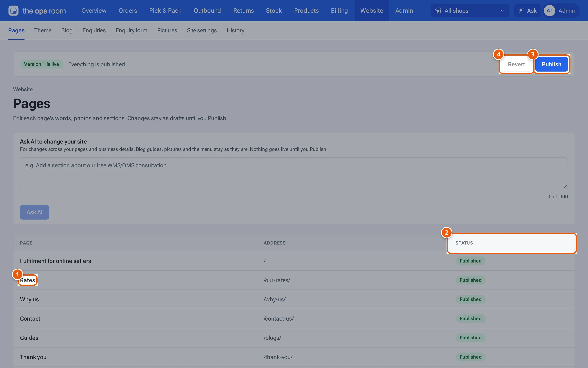This screenshot has width=588, height=368.
Task: Open the Returns section
Action: [243, 11]
